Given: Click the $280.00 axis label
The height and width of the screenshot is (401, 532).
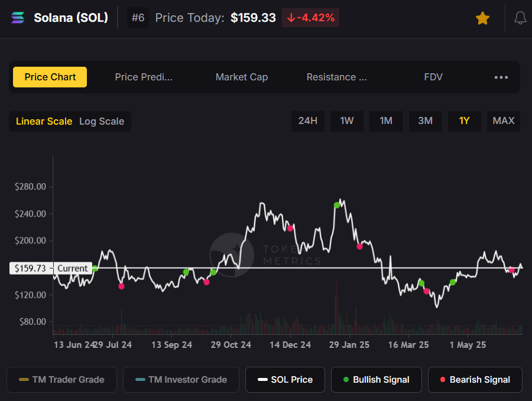Looking at the screenshot, I should click(x=30, y=187).
